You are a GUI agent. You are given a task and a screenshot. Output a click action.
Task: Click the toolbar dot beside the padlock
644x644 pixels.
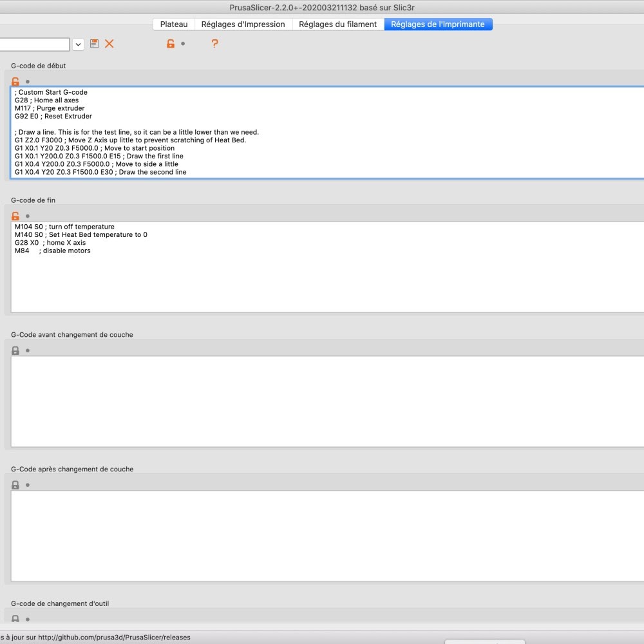click(x=183, y=44)
